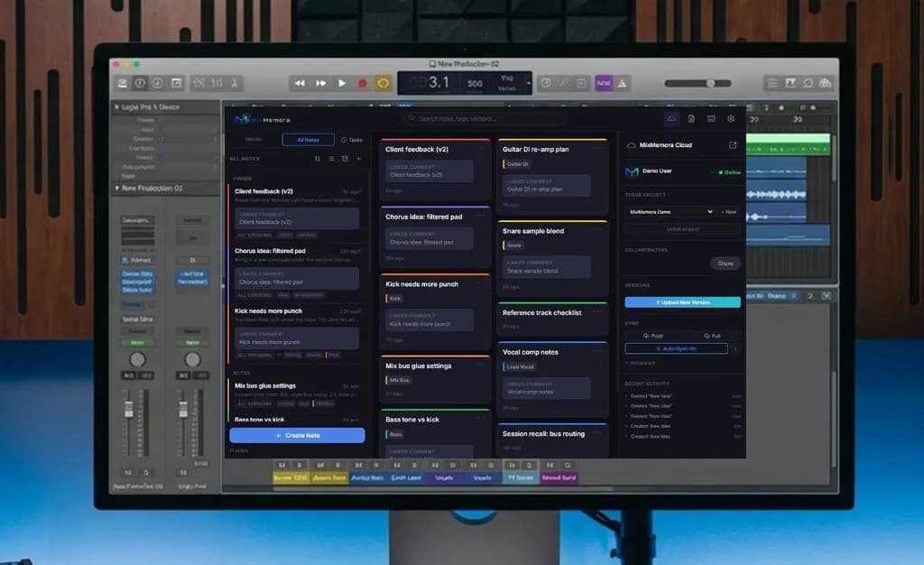Open the Browsers icon at far top right
924x565 pixels.
tap(826, 83)
